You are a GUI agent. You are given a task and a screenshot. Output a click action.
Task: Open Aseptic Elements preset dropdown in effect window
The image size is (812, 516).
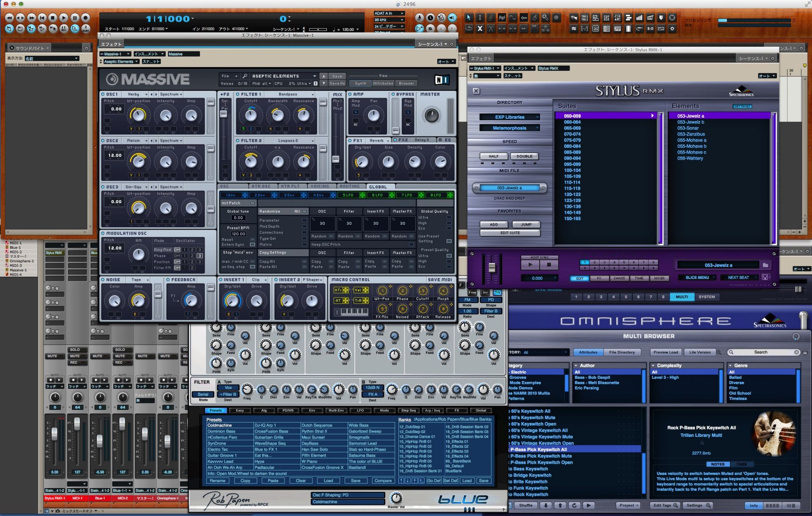pyautogui.click(x=121, y=62)
